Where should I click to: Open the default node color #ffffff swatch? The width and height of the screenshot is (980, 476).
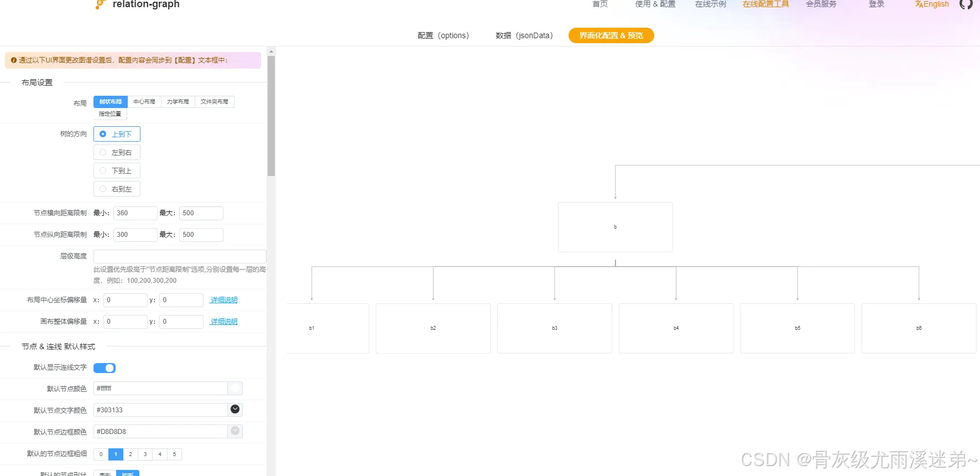(235, 389)
